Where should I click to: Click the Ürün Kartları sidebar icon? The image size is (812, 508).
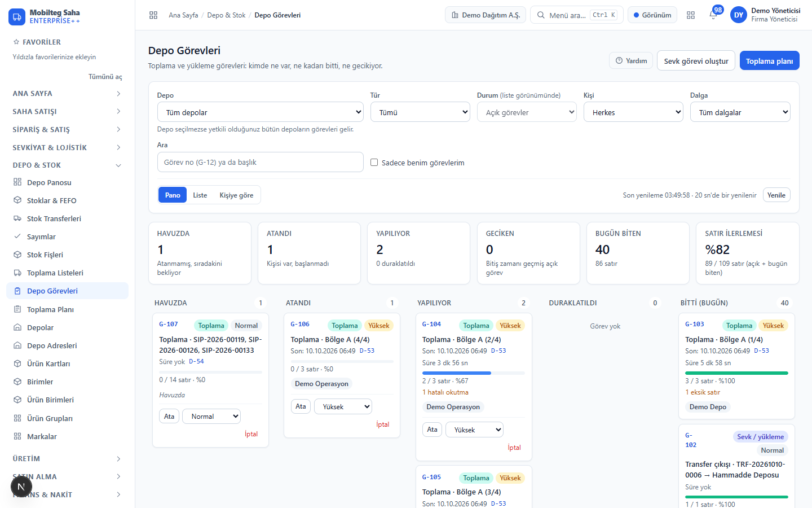[x=17, y=364]
